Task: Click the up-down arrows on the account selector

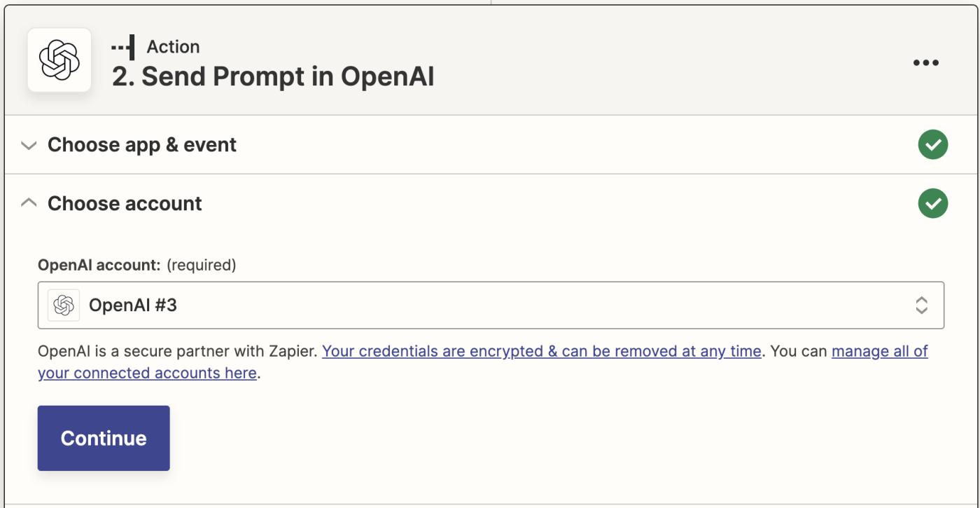Action: (x=921, y=306)
